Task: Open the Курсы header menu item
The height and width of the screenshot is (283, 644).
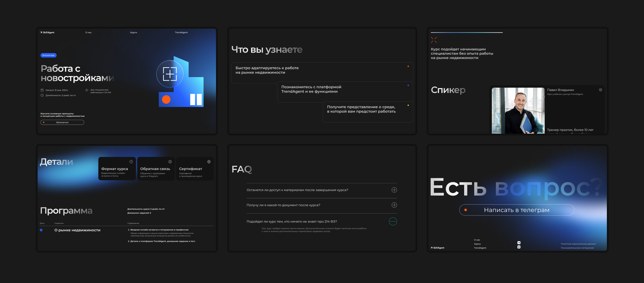Action: tap(133, 32)
